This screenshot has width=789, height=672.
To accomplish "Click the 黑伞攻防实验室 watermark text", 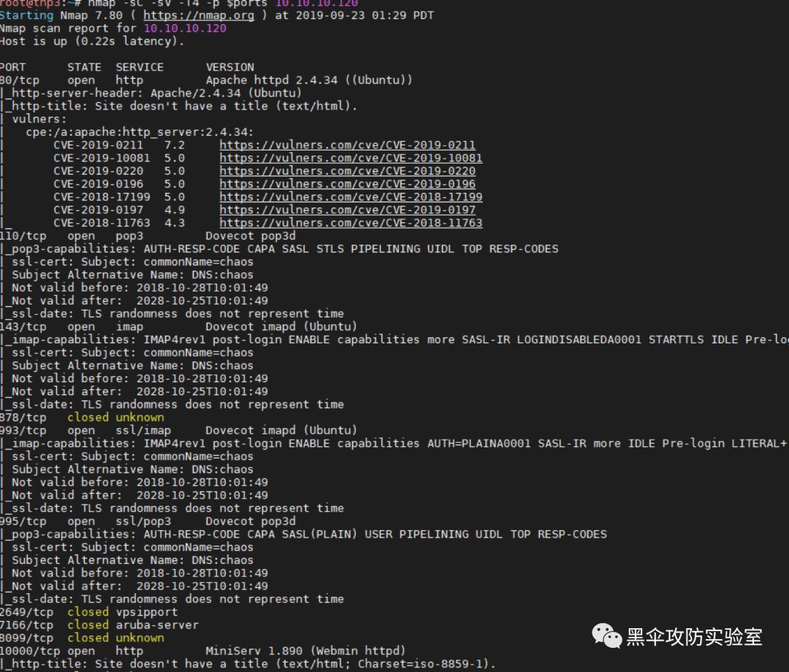I will [x=695, y=637].
